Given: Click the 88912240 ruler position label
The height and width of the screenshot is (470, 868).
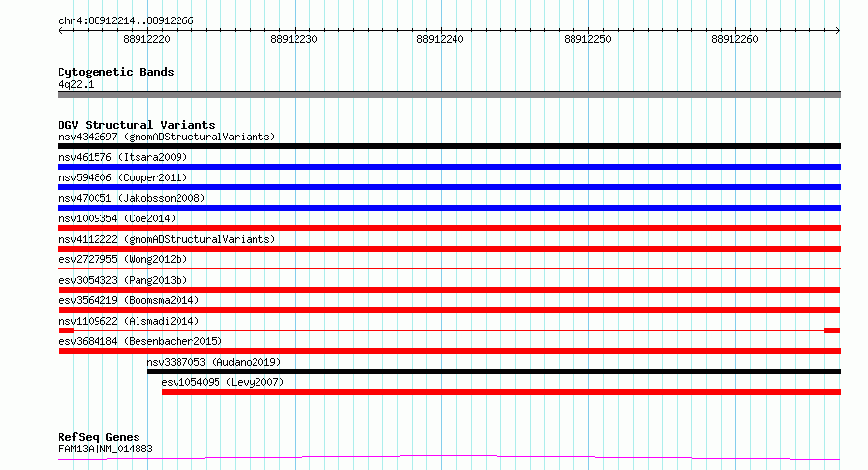Looking at the screenshot, I should click(x=440, y=39).
